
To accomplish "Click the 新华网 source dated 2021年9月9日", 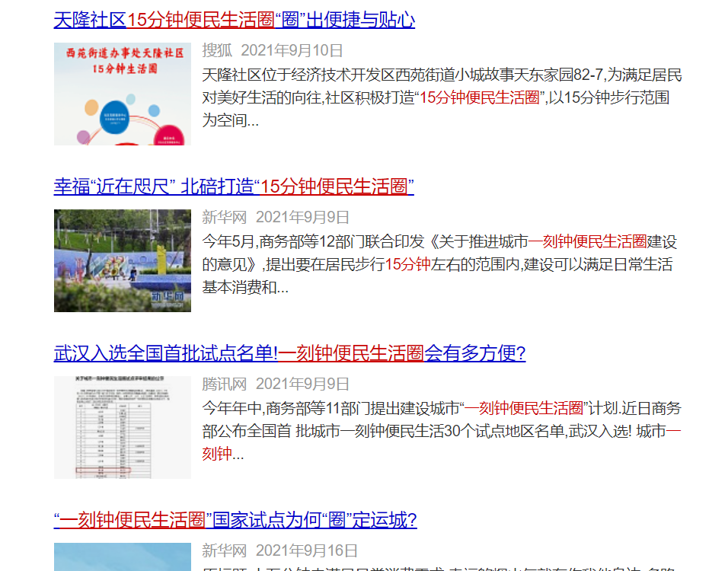I will coord(224,217).
